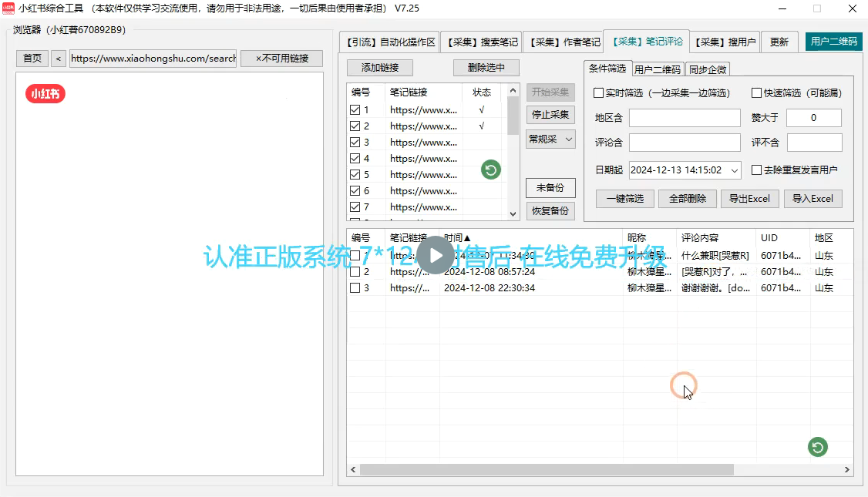This screenshot has height=497, width=868.
Task: Click the ×不可用链接 button
Action: pyautogui.click(x=282, y=58)
